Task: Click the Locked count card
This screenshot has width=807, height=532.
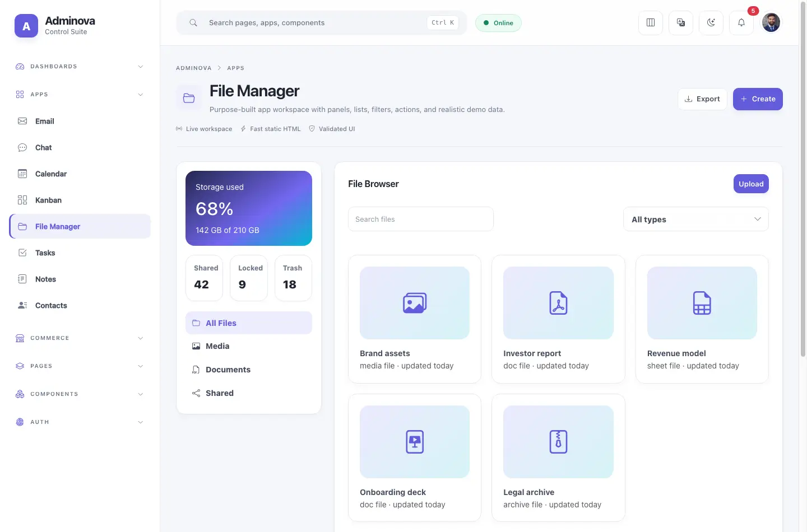Action: click(x=249, y=278)
